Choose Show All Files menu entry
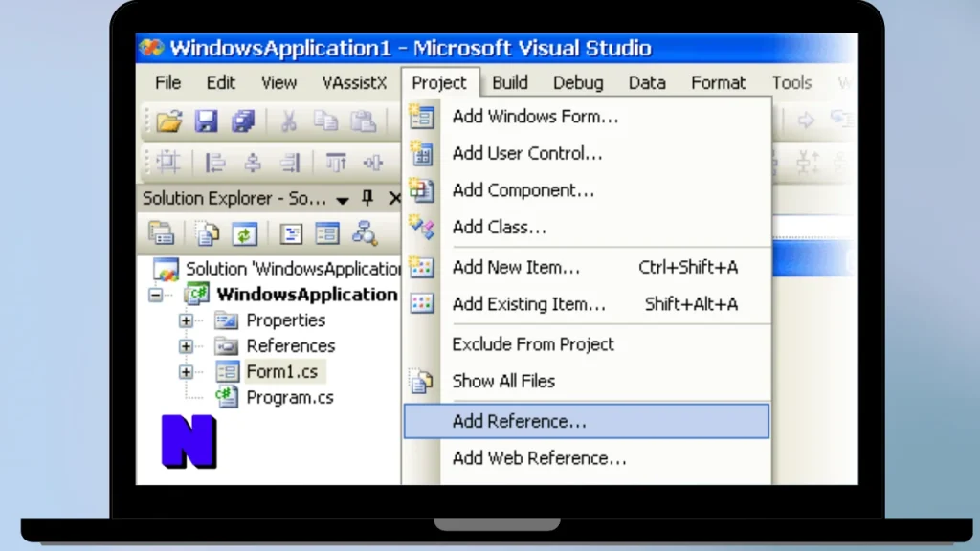Screen dimensions: 980x551 (587, 381)
